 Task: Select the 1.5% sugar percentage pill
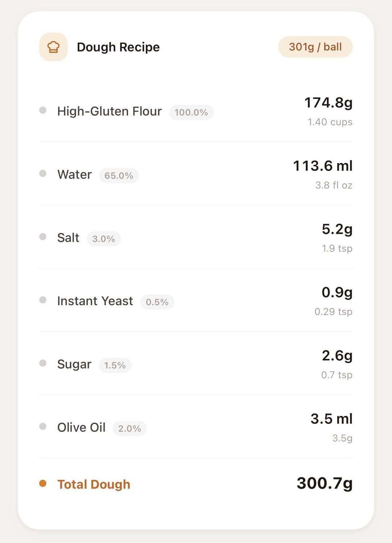115,365
